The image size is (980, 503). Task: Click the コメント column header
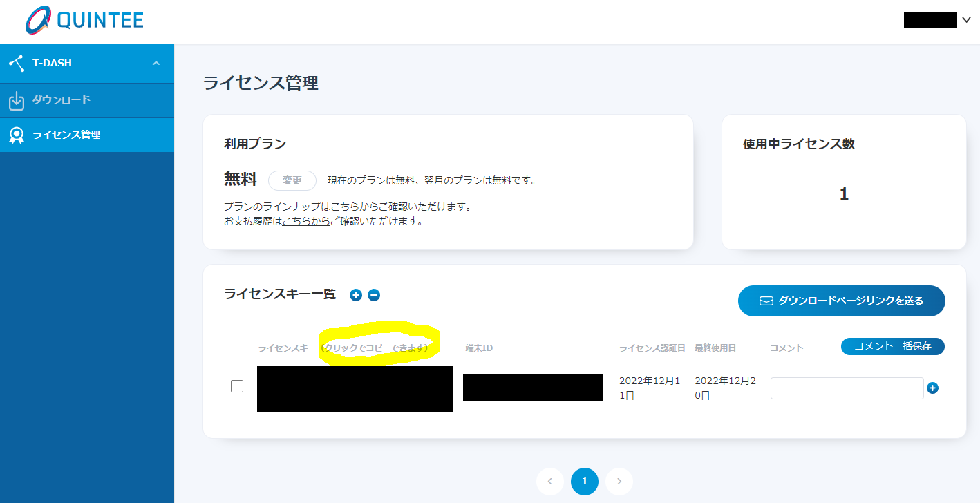(786, 348)
